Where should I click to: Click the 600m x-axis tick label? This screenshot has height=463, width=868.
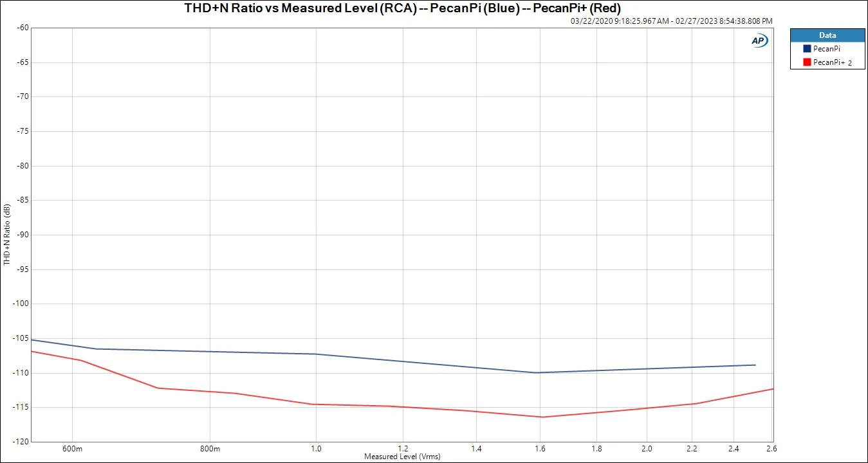point(73,449)
